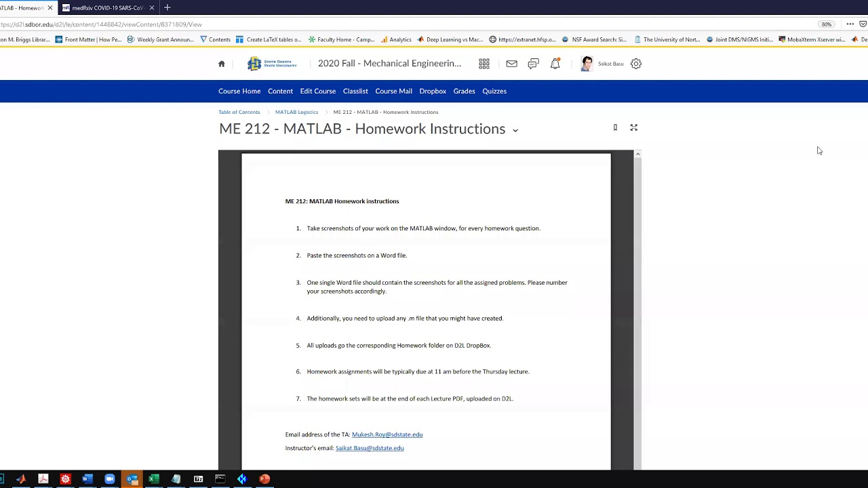Open the update alerts bell icon
Viewport: 868px width, 488px height.
click(x=555, y=64)
